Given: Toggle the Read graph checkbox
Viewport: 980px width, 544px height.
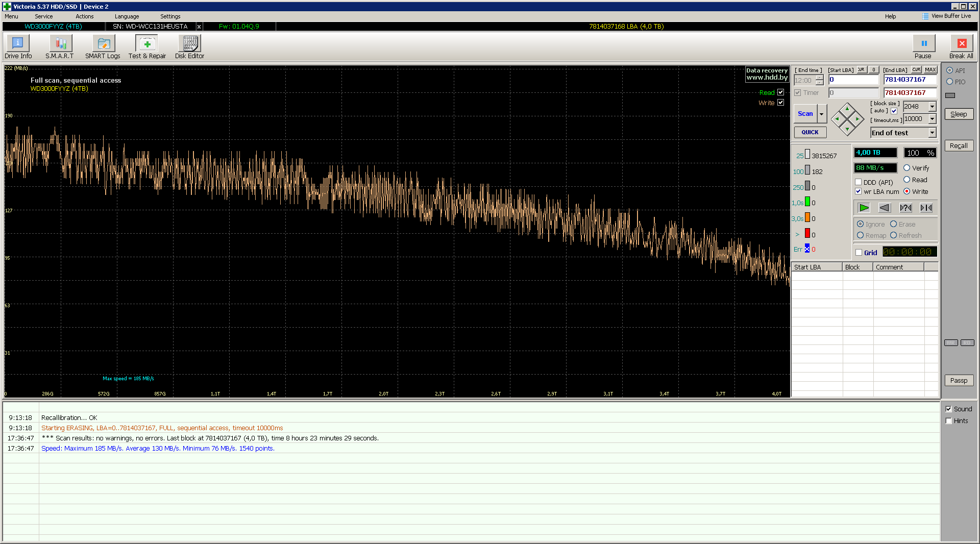Looking at the screenshot, I should [780, 92].
